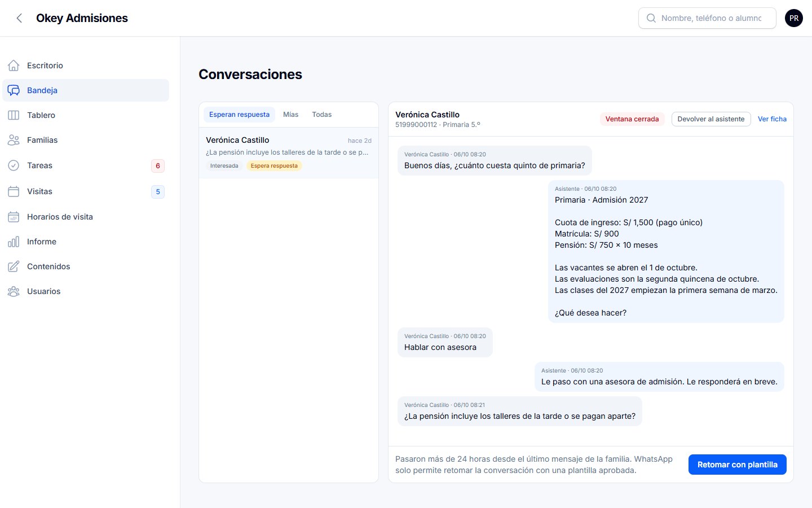Focus the Nombre, teléfono o alumno search field
This screenshot has height=508, width=812.
707,18
